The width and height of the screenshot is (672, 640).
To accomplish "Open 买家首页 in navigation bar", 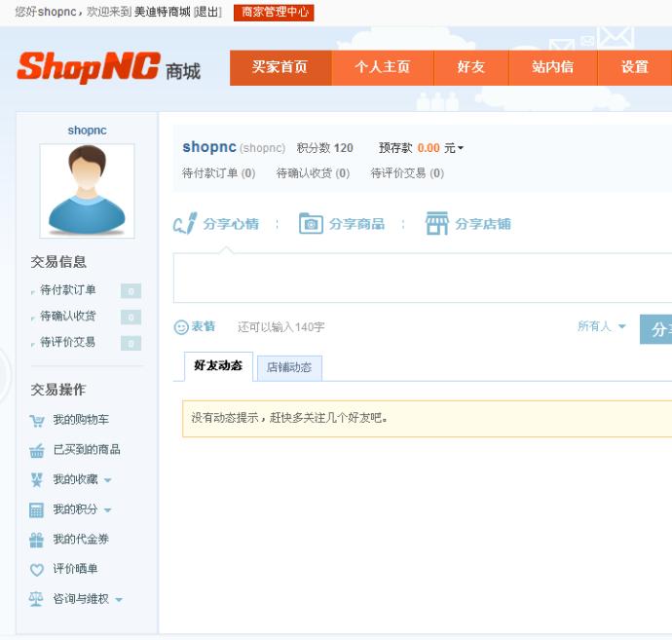I will pos(280,68).
